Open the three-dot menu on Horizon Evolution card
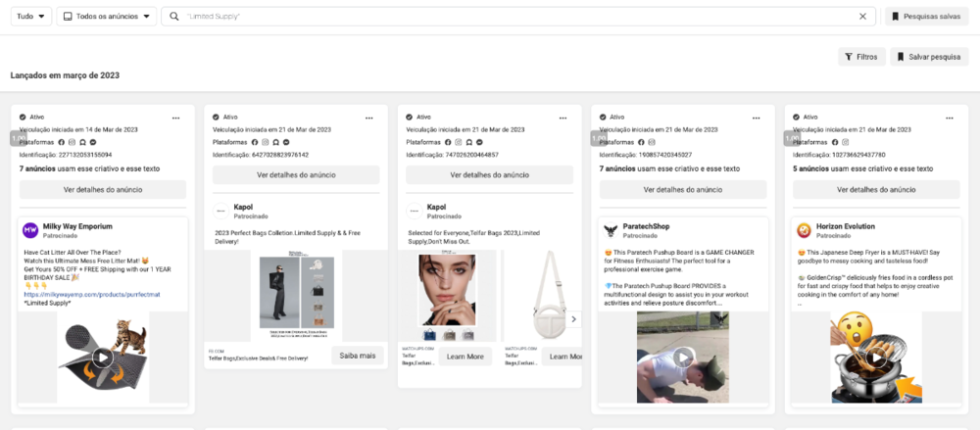 coord(950,118)
